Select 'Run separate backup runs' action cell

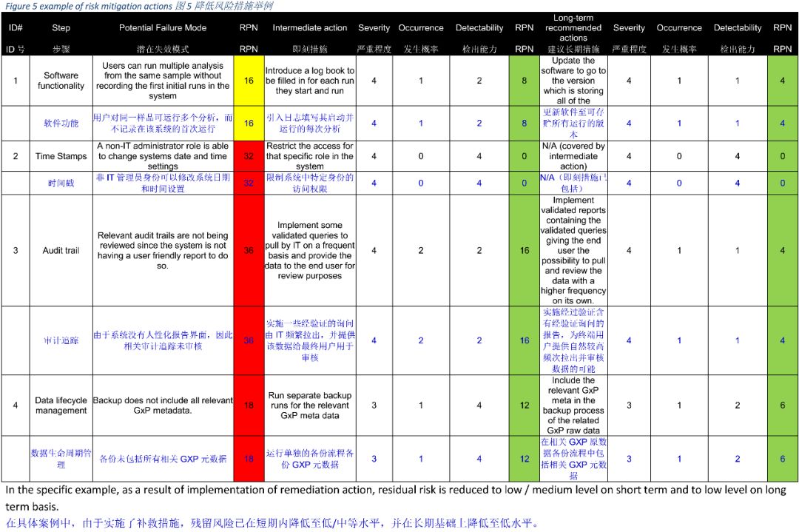[x=310, y=405]
